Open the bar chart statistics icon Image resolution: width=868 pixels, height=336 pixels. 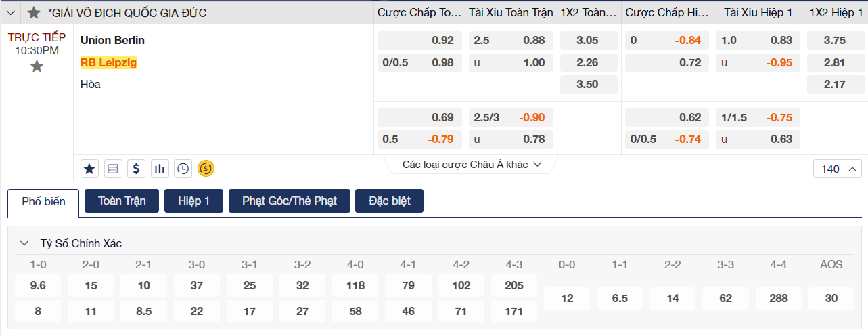click(x=160, y=169)
